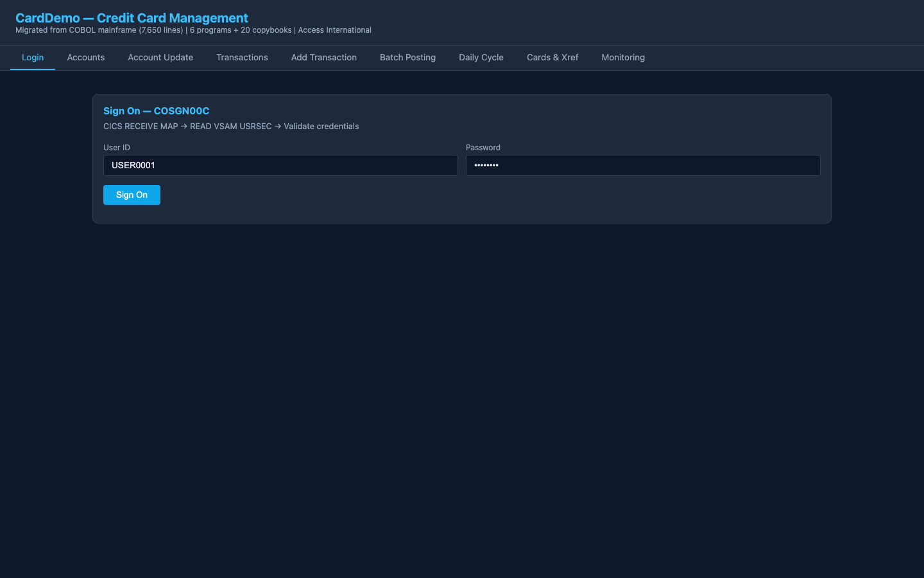924x578 pixels.
Task: Click the CICS RECEIVE MAP description text
Action: [231, 126]
